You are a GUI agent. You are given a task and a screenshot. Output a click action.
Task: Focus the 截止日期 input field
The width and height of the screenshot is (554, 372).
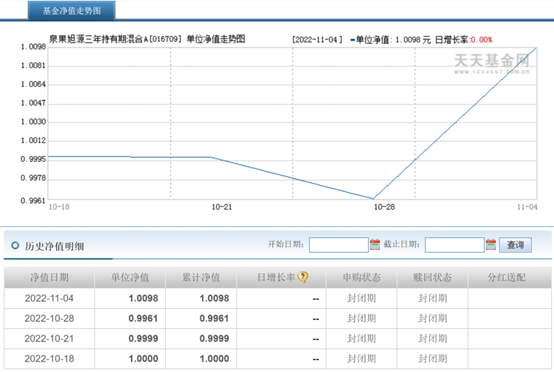(x=454, y=245)
